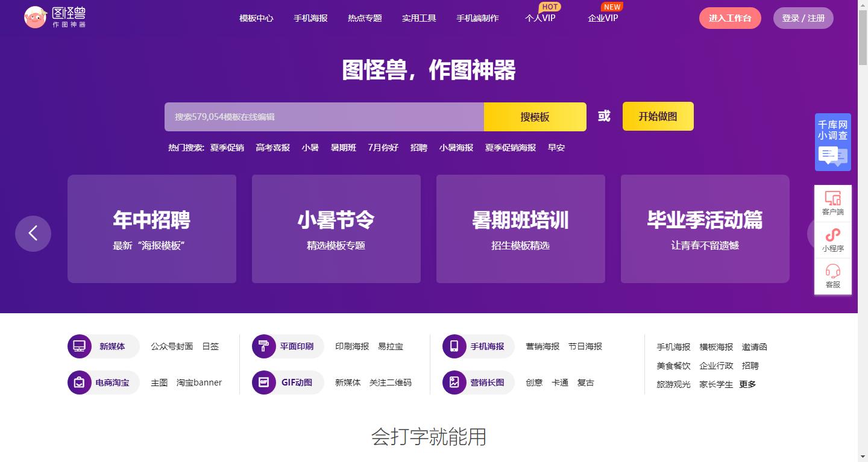Select the 新媒体 monitor icon
Viewport: 868px width, 462px height.
pyautogui.click(x=79, y=346)
